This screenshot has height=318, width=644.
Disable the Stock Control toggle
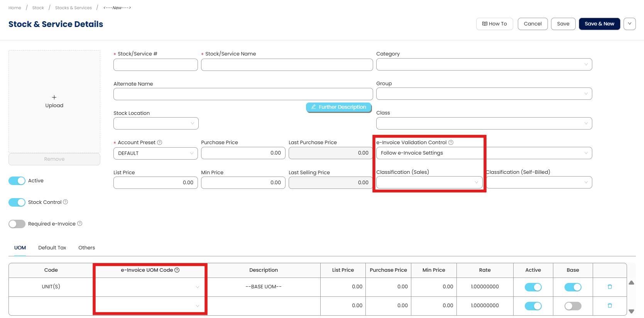tap(17, 202)
